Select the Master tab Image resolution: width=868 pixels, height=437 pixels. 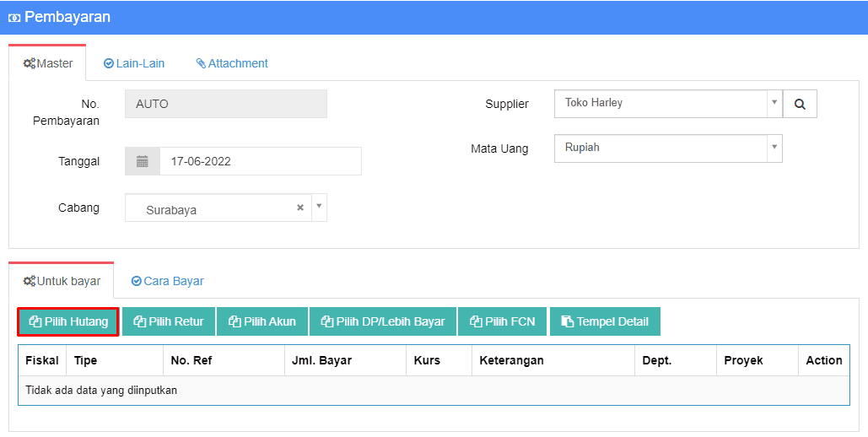coord(47,63)
